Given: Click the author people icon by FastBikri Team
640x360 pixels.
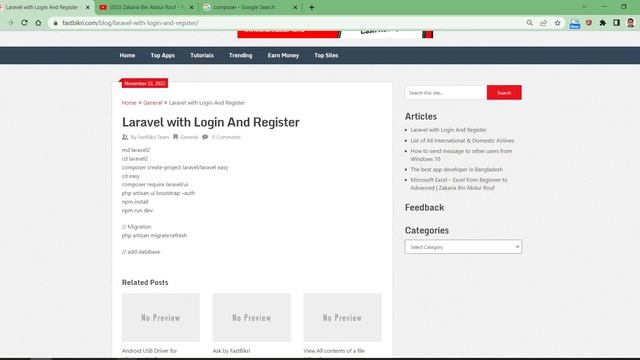Looking at the screenshot, I should pyautogui.click(x=125, y=137).
